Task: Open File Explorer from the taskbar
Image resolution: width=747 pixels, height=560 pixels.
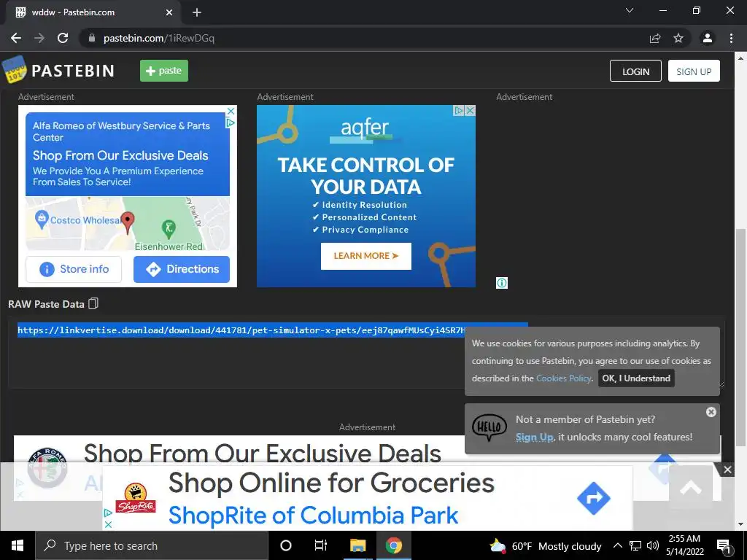Action: pyautogui.click(x=357, y=545)
